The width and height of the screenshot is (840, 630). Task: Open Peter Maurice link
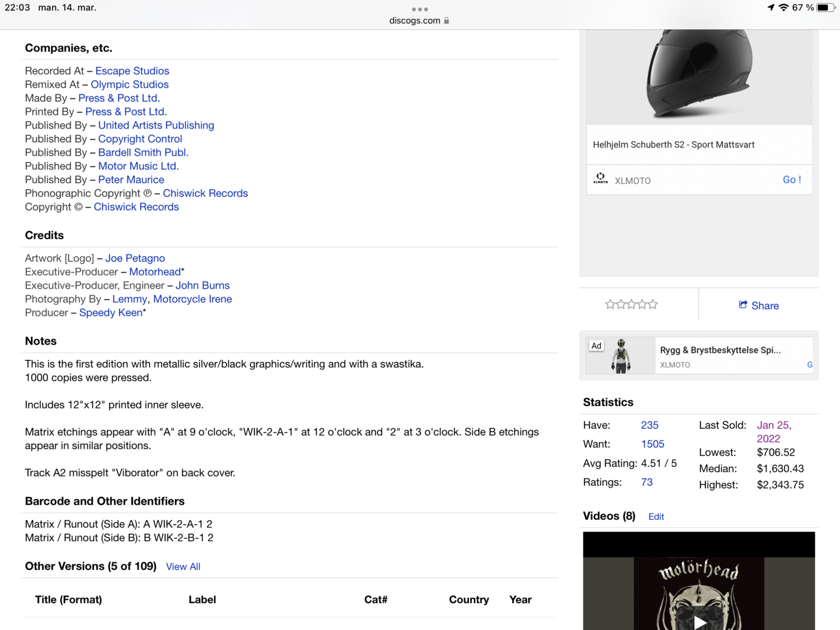tap(131, 180)
